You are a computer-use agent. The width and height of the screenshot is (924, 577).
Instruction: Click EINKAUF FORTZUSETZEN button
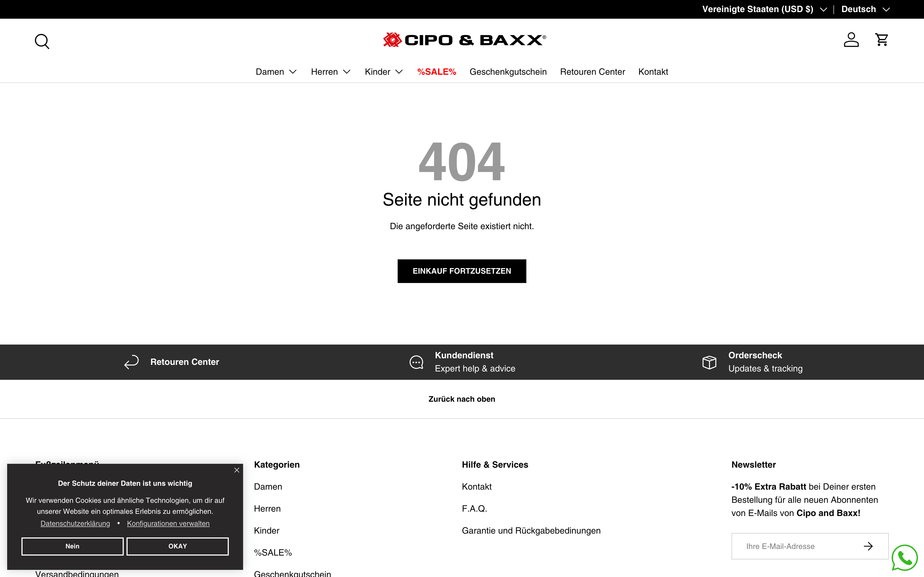point(462,271)
